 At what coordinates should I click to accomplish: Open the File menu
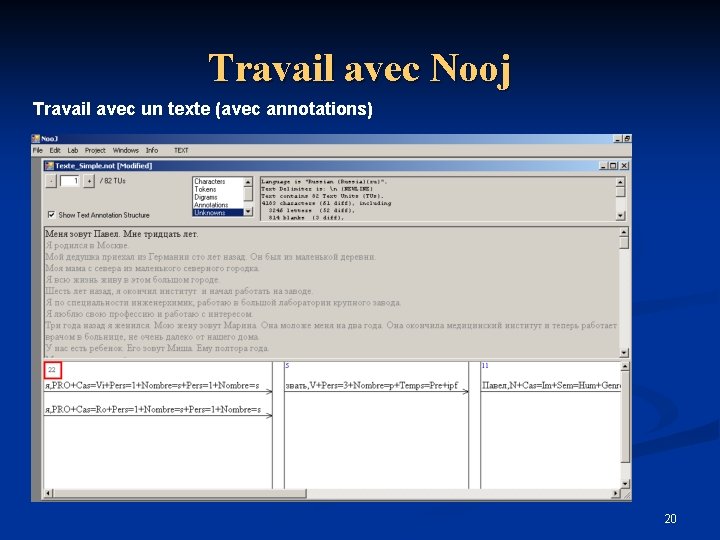point(38,150)
